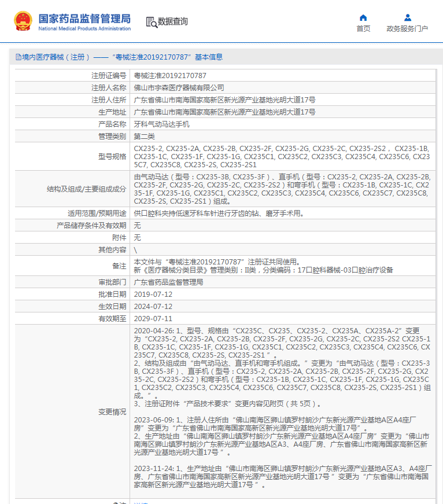Screen dimensions: 443x504
Task: Select the 由气动马达 structure description text
Action: coord(282,189)
